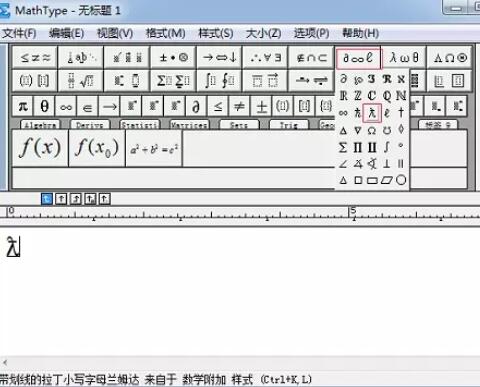Expand the labeled arrow templates palette
480x387 pixels.
tap(311, 80)
